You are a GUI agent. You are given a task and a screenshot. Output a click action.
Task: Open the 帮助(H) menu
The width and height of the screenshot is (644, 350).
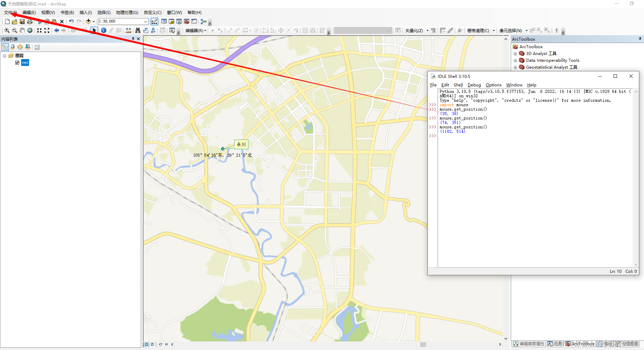194,12
